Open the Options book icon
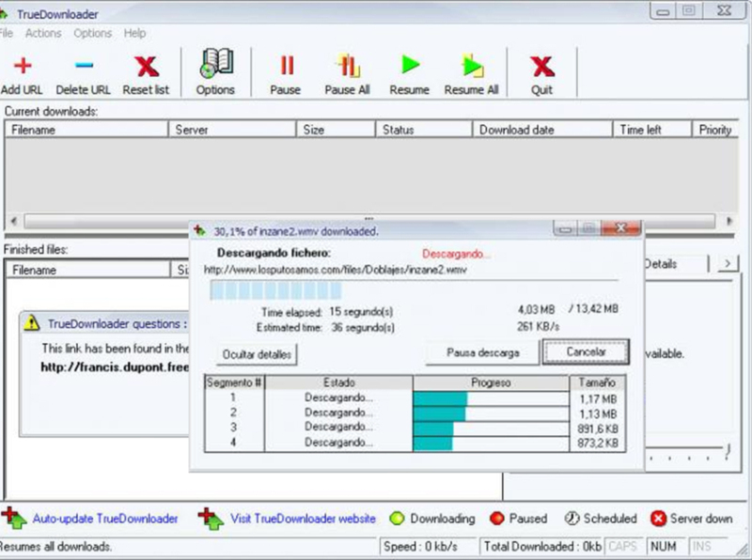 pos(217,63)
